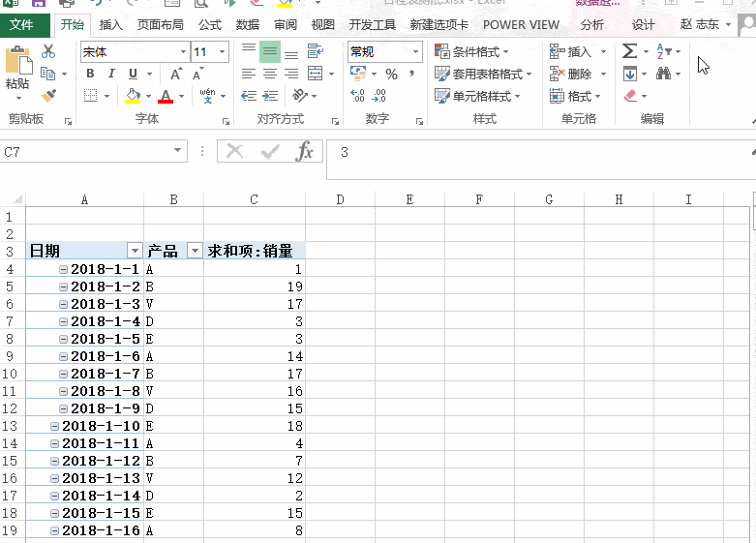This screenshot has width=756, height=543.
Task: Open the 产品 filter dropdown
Action: click(195, 251)
